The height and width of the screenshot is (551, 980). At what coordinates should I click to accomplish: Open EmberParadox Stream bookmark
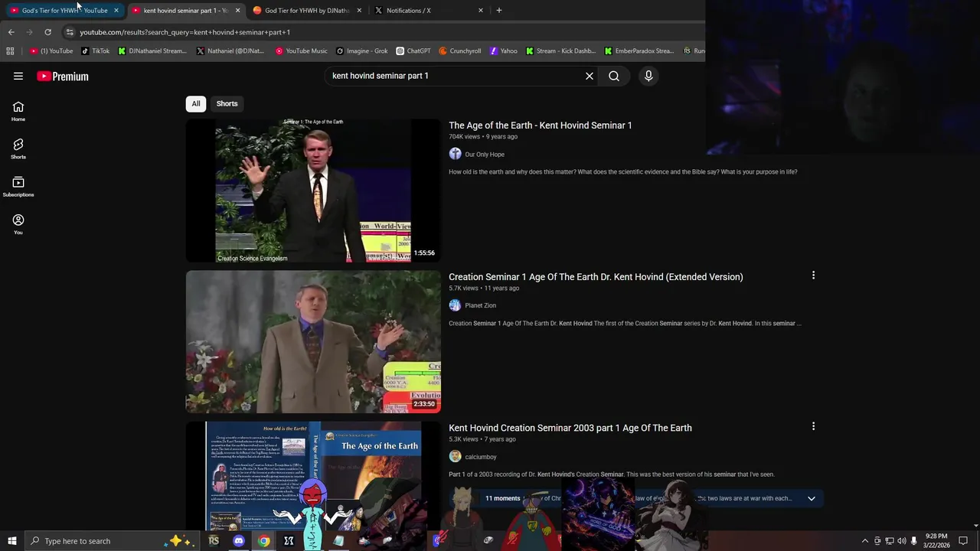[639, 51]
